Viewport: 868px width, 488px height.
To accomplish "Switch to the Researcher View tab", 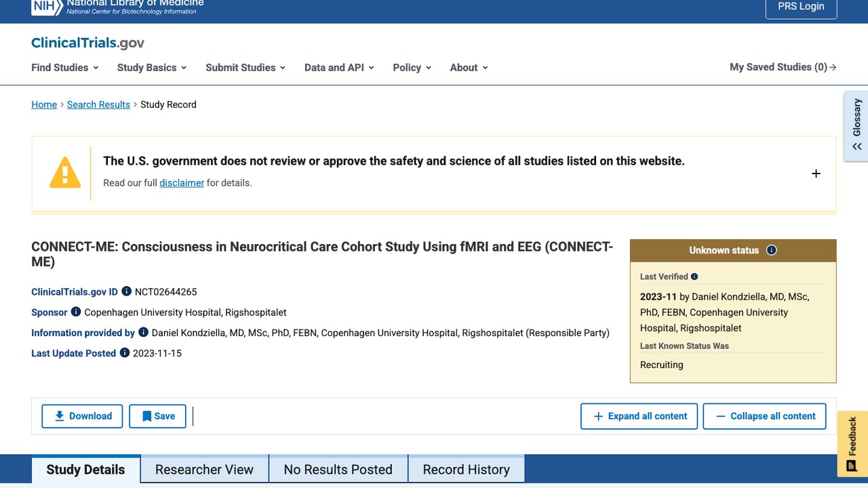I will coord(204,470).
